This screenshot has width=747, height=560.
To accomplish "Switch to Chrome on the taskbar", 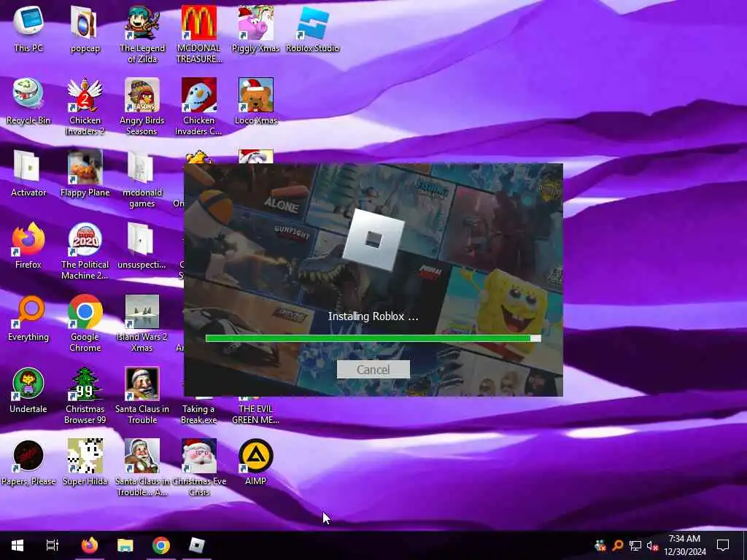I will [161, 545].
